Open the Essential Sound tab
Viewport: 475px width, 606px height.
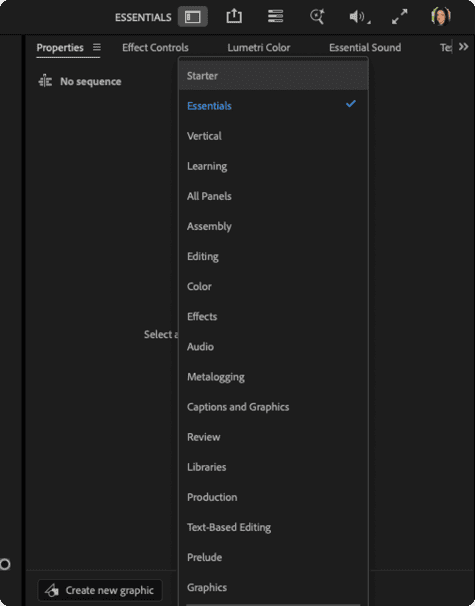(365, 48)
